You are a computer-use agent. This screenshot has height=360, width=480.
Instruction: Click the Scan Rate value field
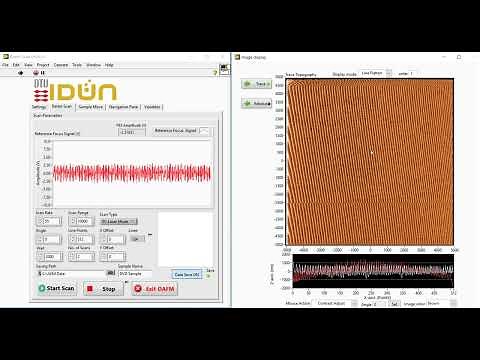[x=52, y=221]
